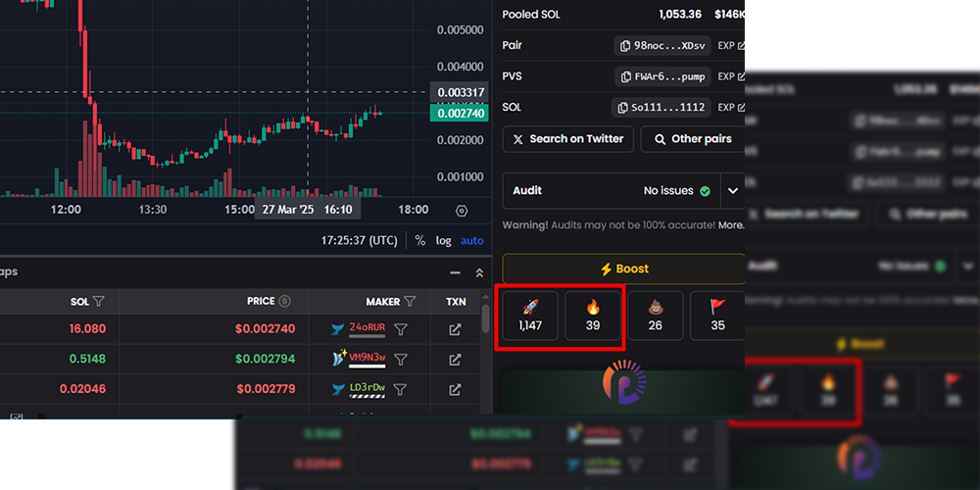Open Other pairs search
Image resolution: width=980 pixels, height=490 pixels.
pos(693,139)
